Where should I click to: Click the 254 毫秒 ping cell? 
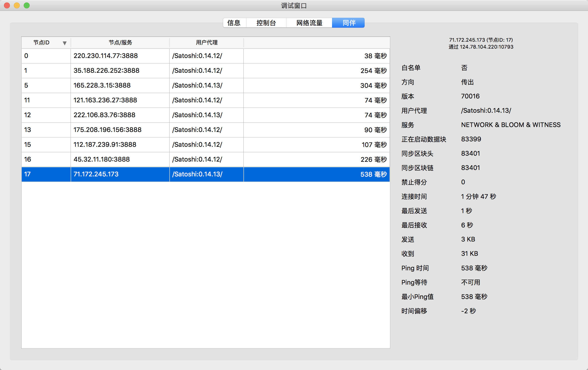coord(373,71)
